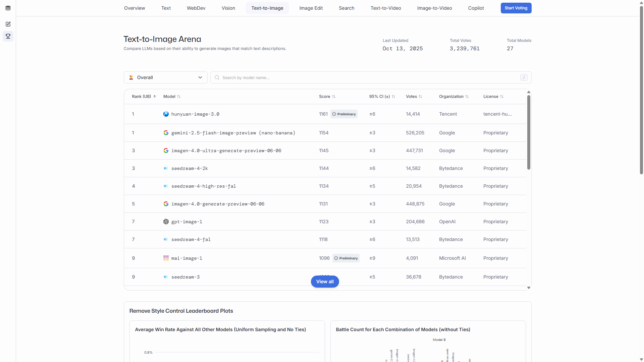
Task: Click the View all button
Action: coord(325,282)
